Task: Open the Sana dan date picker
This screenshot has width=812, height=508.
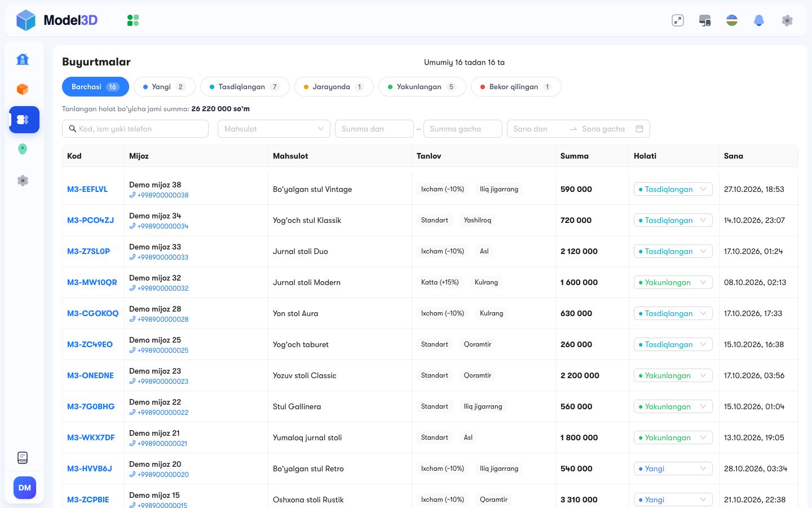Action: (x=539, y=129)
